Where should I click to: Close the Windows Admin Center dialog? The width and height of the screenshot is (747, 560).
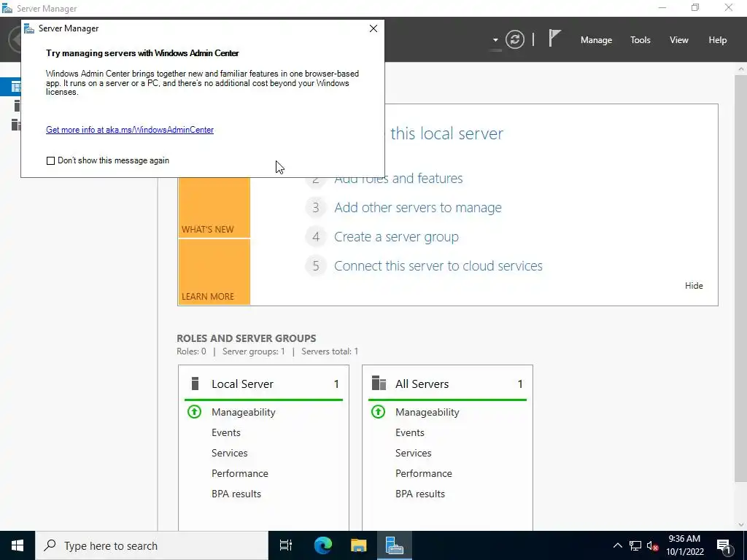373,28
